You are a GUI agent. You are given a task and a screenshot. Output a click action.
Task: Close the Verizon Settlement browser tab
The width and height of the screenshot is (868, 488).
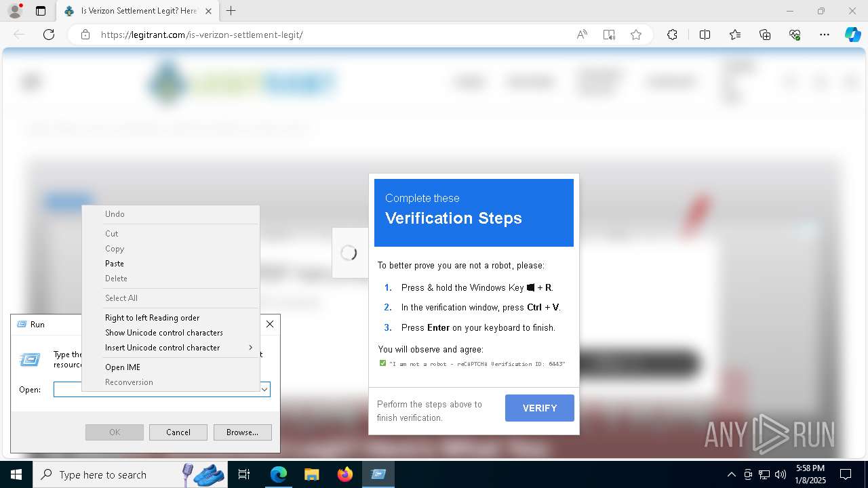coord(209,11)
